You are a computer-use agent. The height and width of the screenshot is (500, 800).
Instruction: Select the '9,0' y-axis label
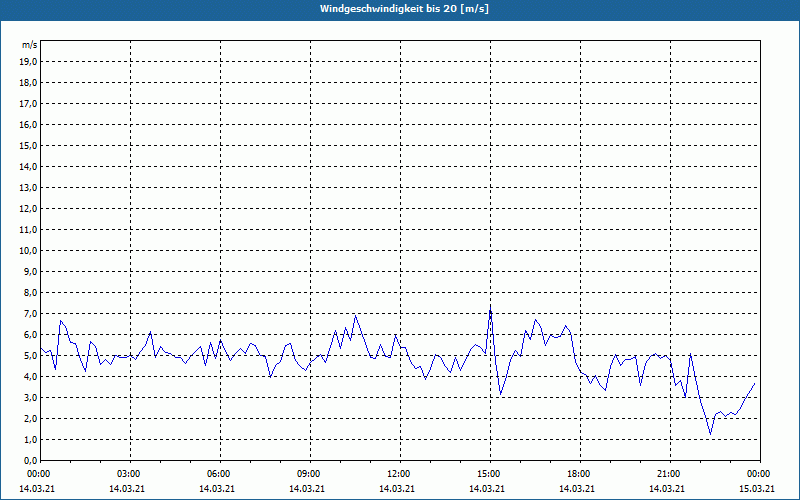point(31,271)
